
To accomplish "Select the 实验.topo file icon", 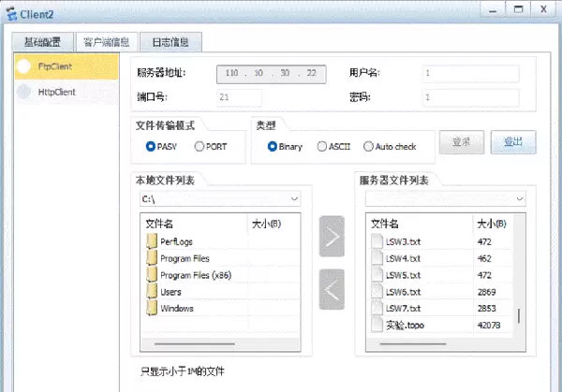I will (377, 325).
